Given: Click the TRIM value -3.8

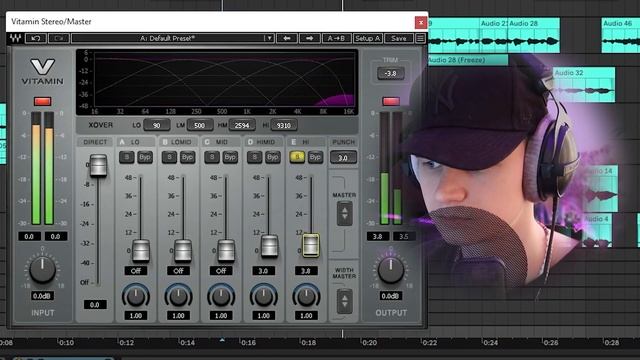Looking at the screenshot, I should [x=391, y=73].
